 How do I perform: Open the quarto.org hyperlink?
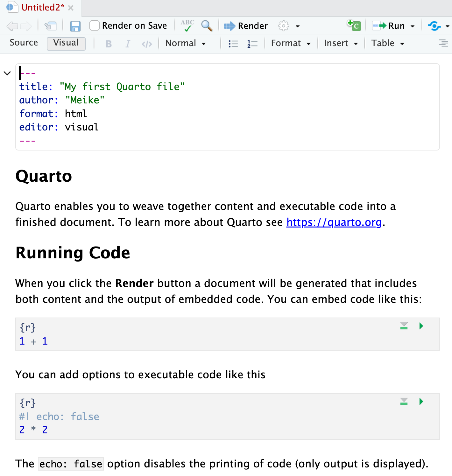click(334, 222)
